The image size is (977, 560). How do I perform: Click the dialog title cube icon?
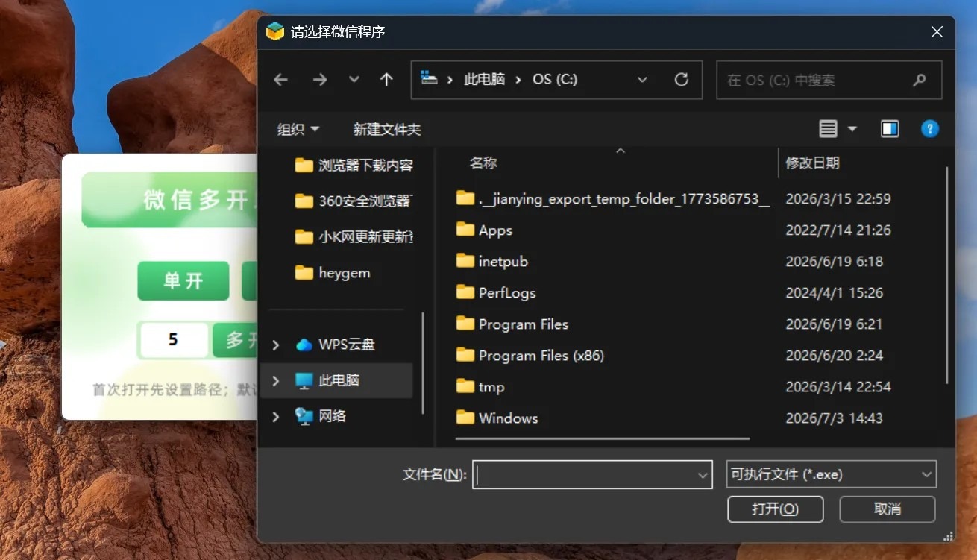pyautogui.click(x=275, y=32)
